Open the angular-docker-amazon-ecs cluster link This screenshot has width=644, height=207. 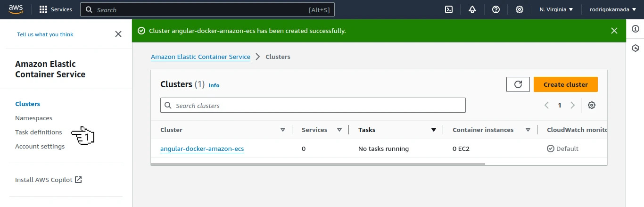coord(202,149)
